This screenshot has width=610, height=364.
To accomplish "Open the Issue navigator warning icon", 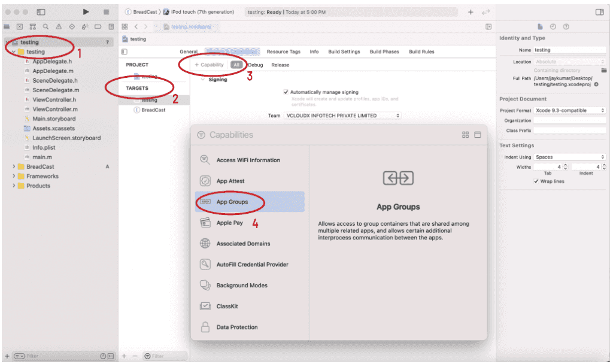I will 59,27.
